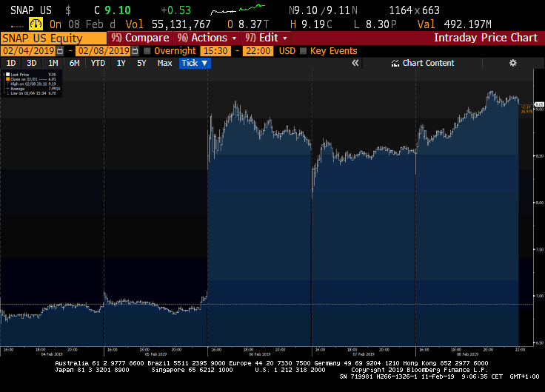Click the last price 9.10 value
The width and height of the screenshot is (545, 392).
pyautogui.click(x=118, y=10)
